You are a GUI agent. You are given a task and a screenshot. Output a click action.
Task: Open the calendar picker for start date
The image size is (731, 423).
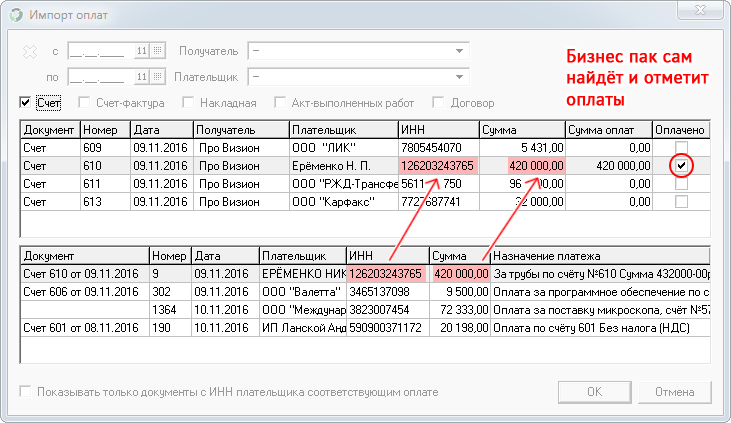(157, 51)
